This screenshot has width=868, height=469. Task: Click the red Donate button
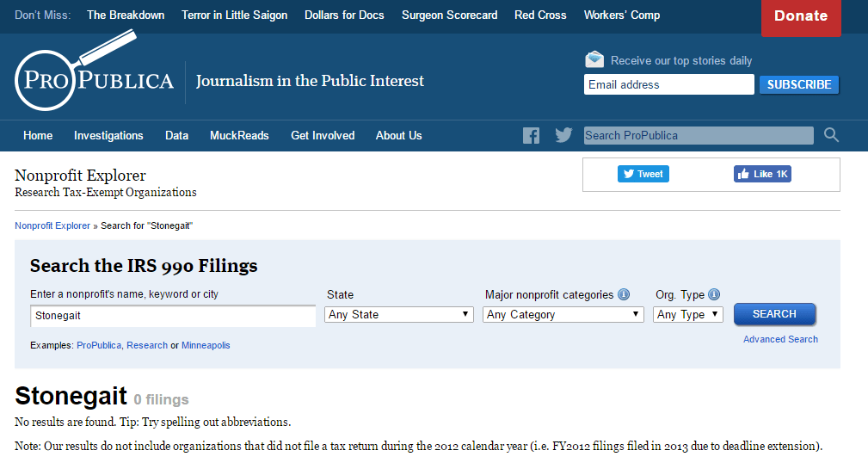click(x=801, y=17)
